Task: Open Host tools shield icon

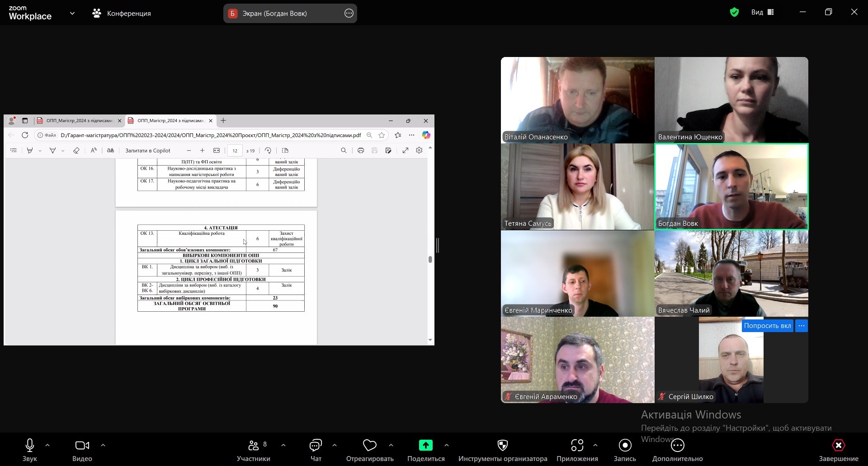Action: [502, 446]
